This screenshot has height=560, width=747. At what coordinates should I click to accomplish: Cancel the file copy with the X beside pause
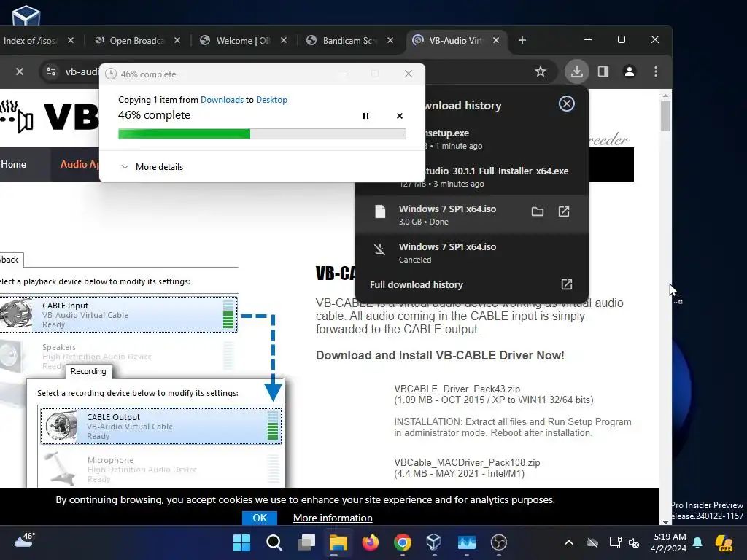[x=400, y=116]
